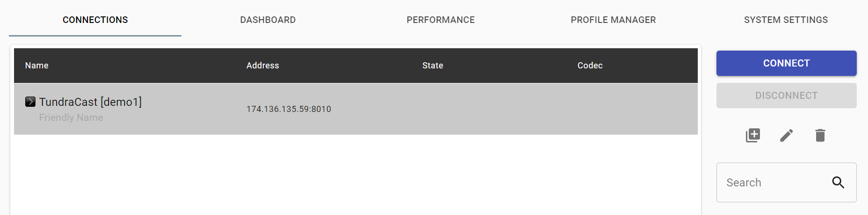This screenshot has width=868, height=215.
Task: Sort by the Name column header
Action: (37, 66)
